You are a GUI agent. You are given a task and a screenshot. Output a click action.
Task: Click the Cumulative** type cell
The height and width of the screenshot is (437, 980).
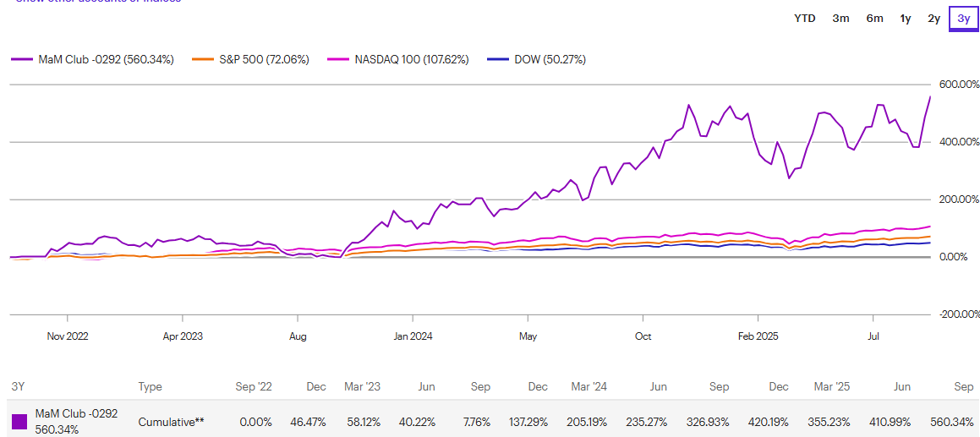click(x=172, y=421)
